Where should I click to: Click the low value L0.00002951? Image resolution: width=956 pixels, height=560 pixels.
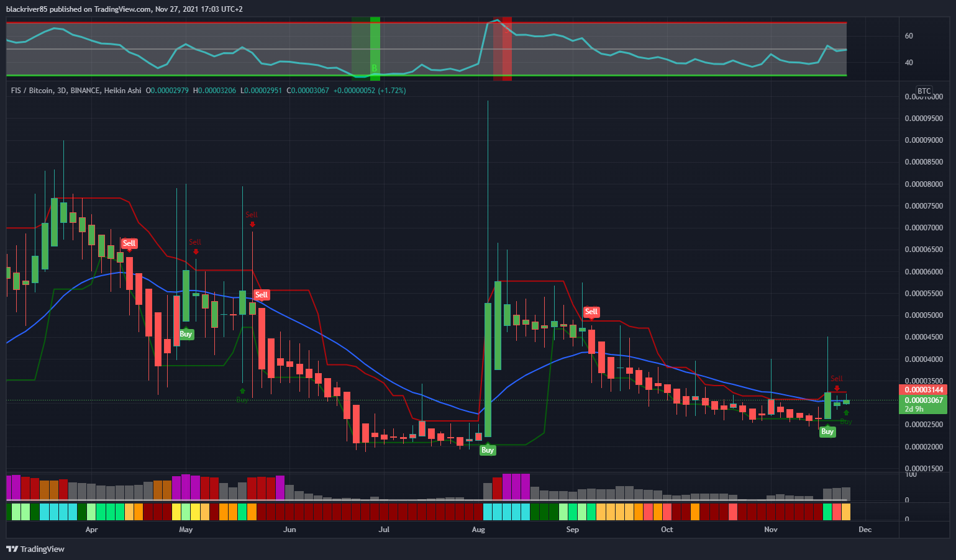coord(261,91)
